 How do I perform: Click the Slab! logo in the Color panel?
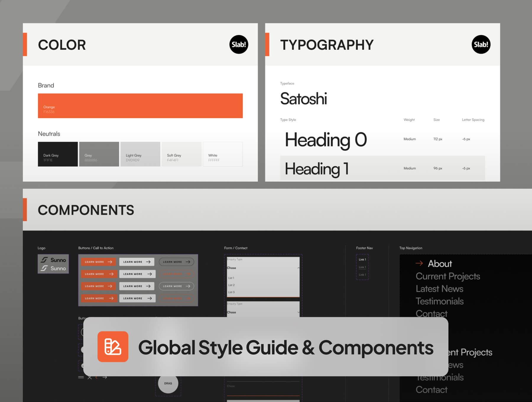pos(239,45)
